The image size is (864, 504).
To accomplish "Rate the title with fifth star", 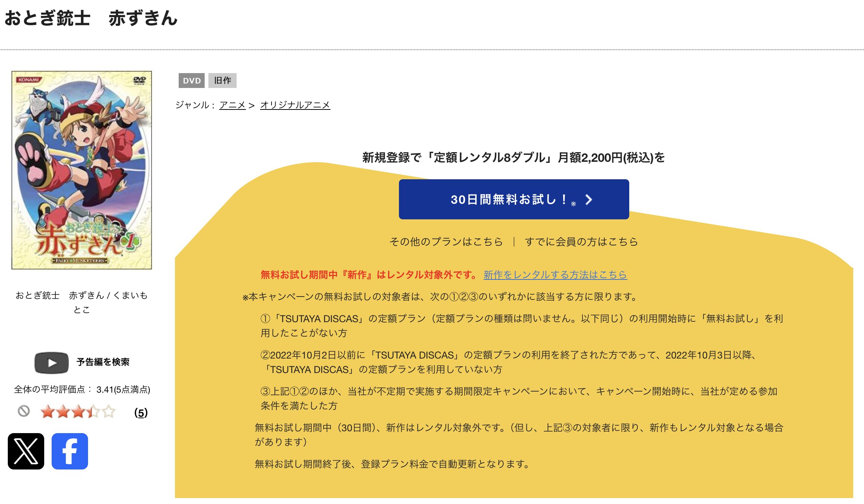I will tap(109, 412).
